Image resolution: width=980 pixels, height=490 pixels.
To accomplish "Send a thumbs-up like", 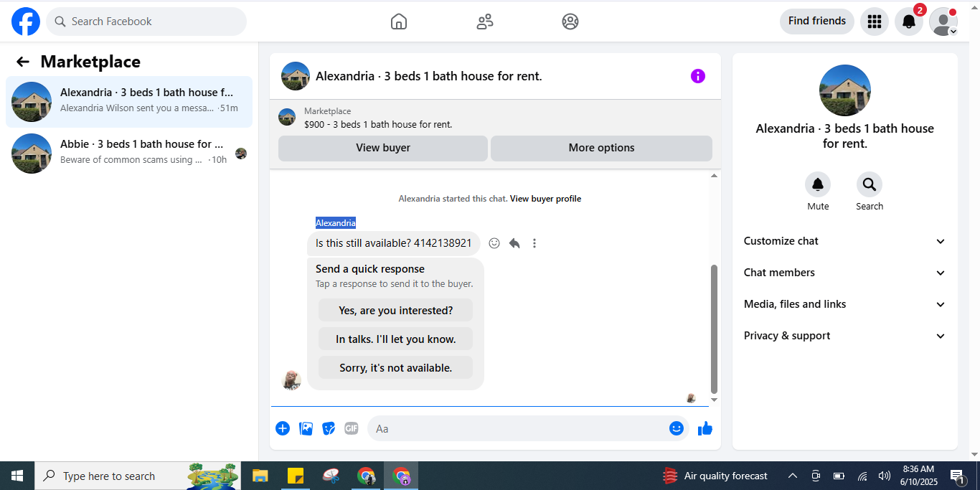I will pos(705,428).
